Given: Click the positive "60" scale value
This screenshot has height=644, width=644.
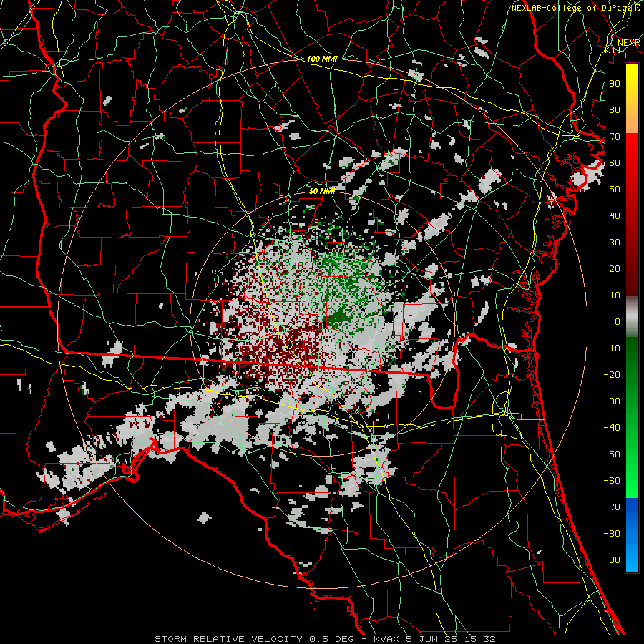Looking at the screenshot, I should 615,163.
